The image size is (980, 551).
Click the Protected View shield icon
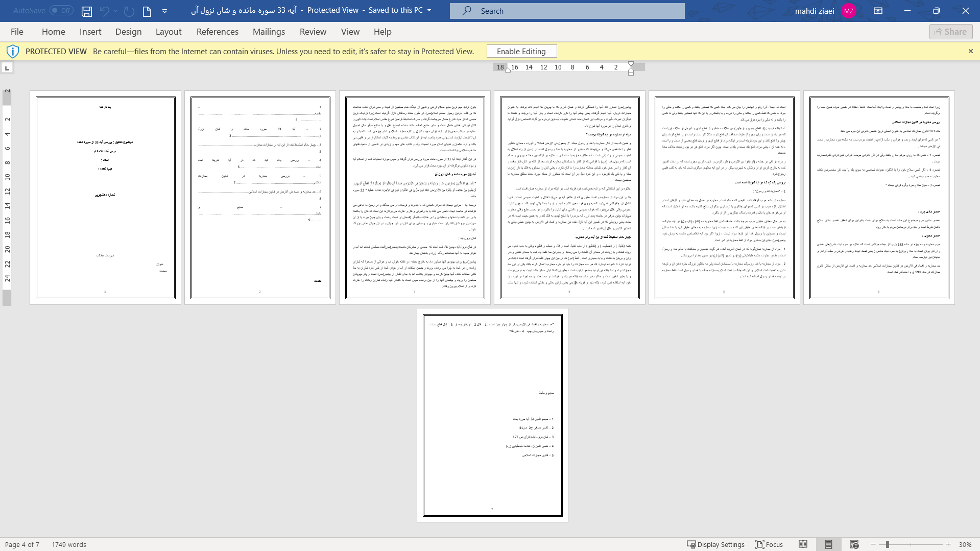coord(13,51)
